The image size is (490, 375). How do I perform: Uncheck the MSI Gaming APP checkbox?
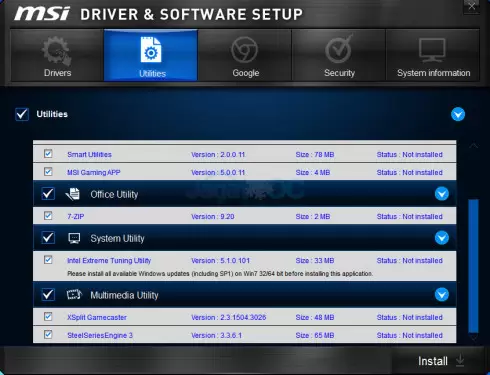(x=48, y=172)
